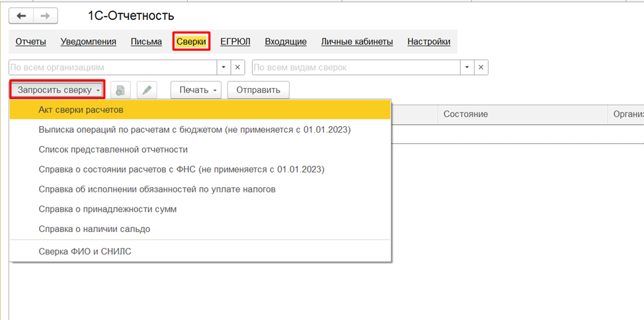Viewport: 644px width, 320px height.
Task: Go forward with the right arrow button
Action: [x=45, y=16]
